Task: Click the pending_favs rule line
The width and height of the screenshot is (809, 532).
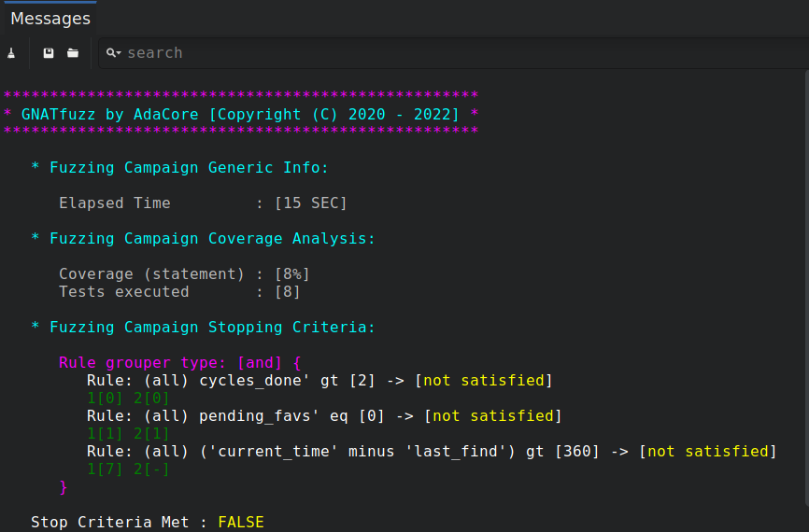Action: coord(324,415)
